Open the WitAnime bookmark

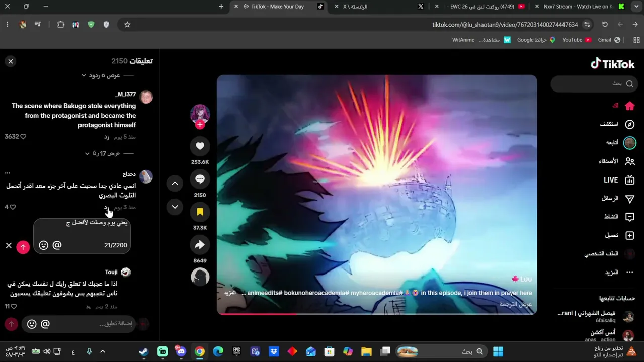[481, 40]
